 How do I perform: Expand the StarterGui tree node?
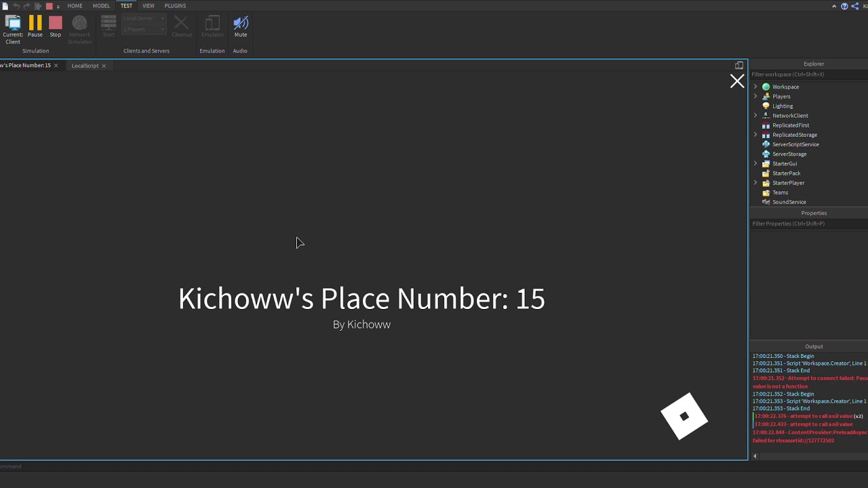(x=755, y=163)
